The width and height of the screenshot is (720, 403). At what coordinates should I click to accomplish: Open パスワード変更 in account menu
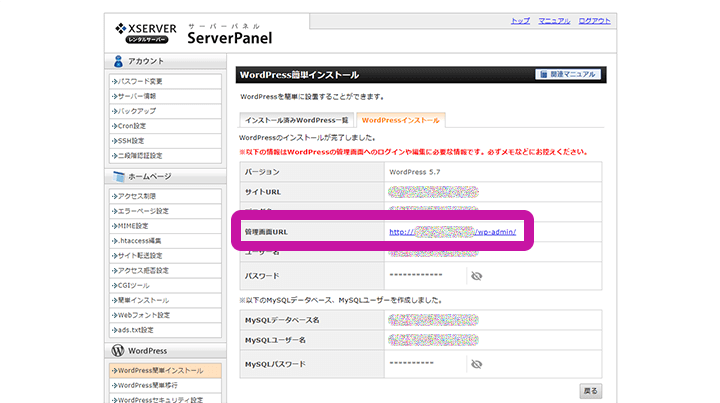141,81
